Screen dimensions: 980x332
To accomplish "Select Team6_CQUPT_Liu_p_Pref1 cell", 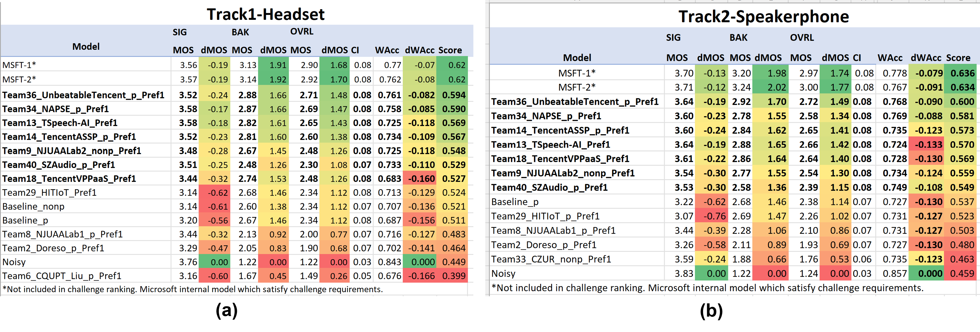I will (x=62, y=276).
